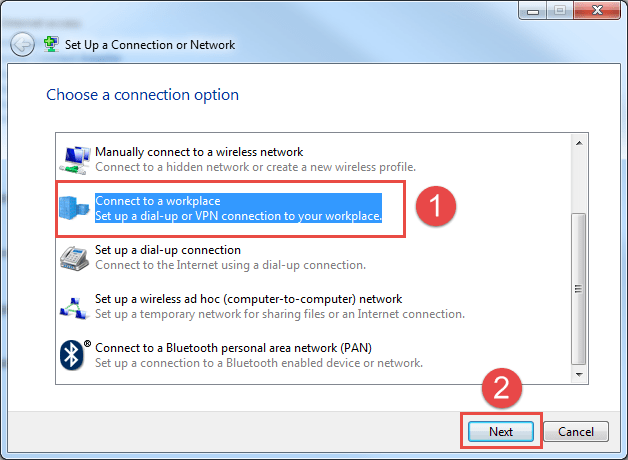628x460 pixels.
Task: Click the blue workplace buildings icon
Action: click(74, 207)
